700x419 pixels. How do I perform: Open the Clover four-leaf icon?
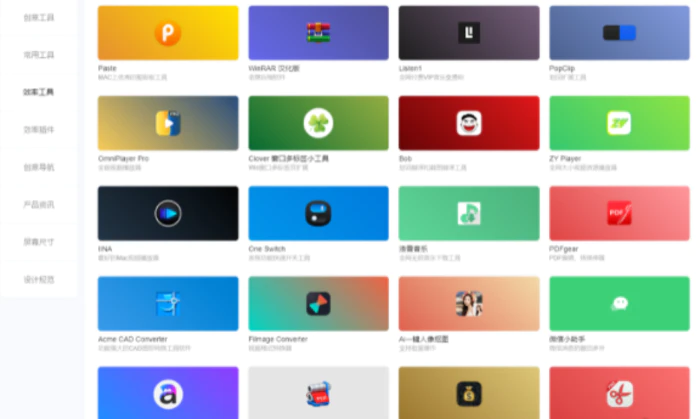tap(318, 123)
